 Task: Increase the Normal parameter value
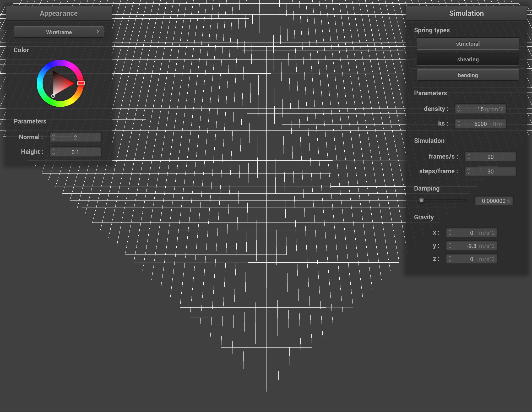click(54, 135)
